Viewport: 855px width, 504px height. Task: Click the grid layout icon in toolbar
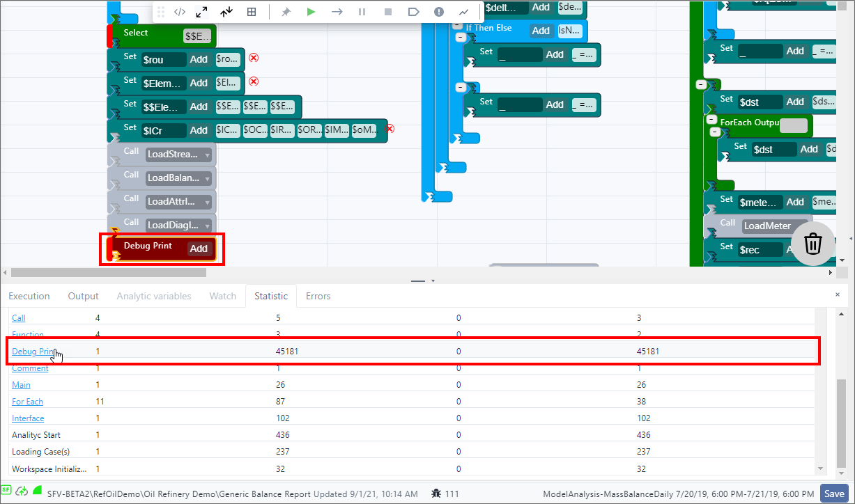tap(252, 12)
